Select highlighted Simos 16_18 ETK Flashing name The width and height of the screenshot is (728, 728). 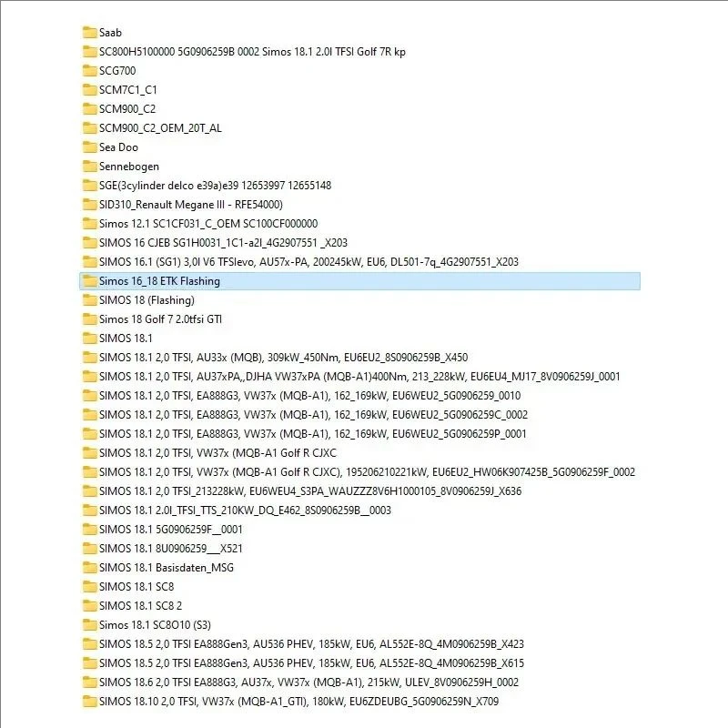[x=160, y=281]
